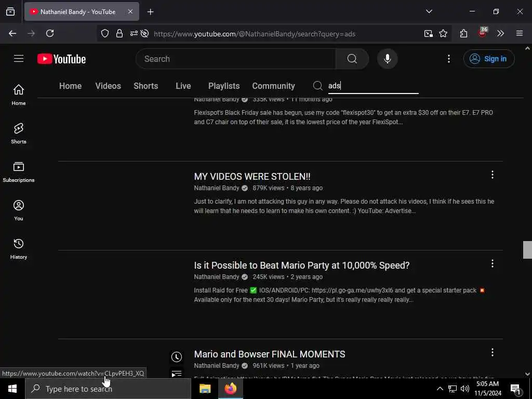532x399 pixels.
Task: Open options for MY VIDEOS WERE STOLEN!!
Action: tap(493, 175)
